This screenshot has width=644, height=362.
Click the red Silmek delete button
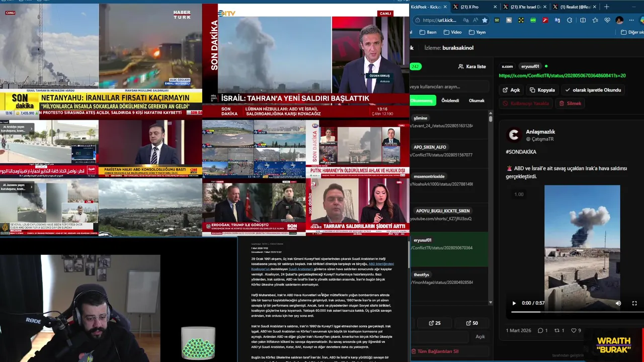570,104
